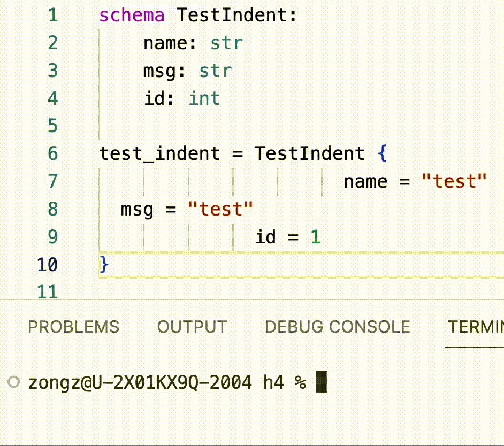Click the str type on name line

pos(227,43)
